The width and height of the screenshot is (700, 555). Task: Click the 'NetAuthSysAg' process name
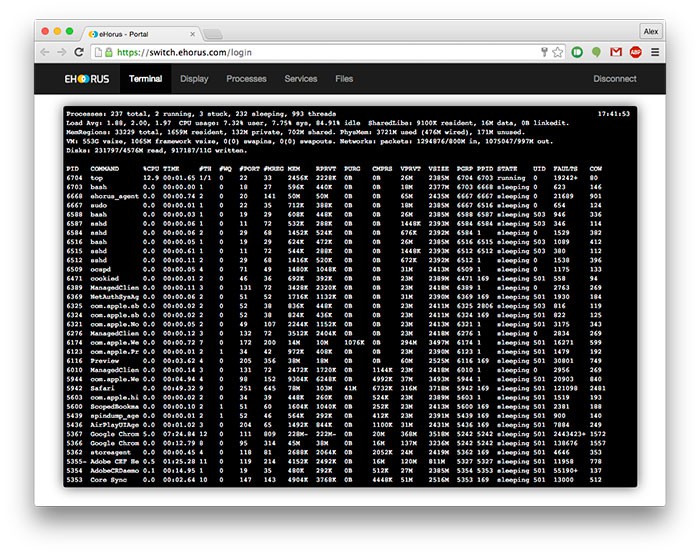(114, 297)
